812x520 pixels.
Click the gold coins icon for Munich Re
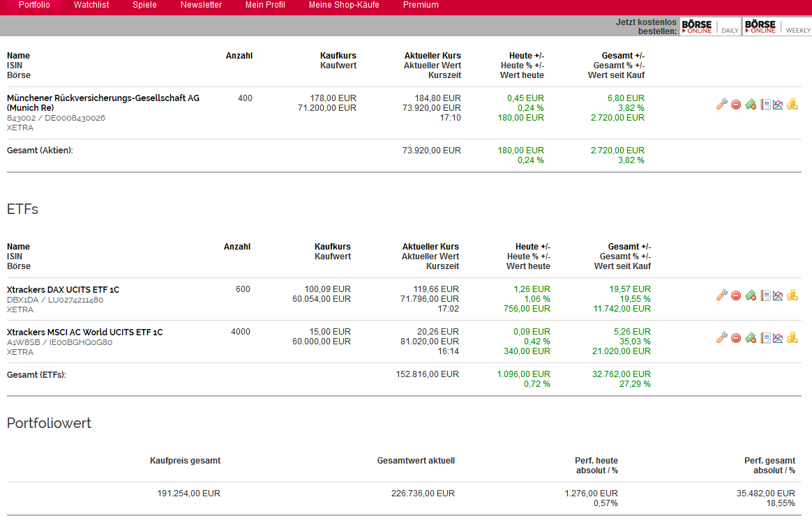(792, 105)
